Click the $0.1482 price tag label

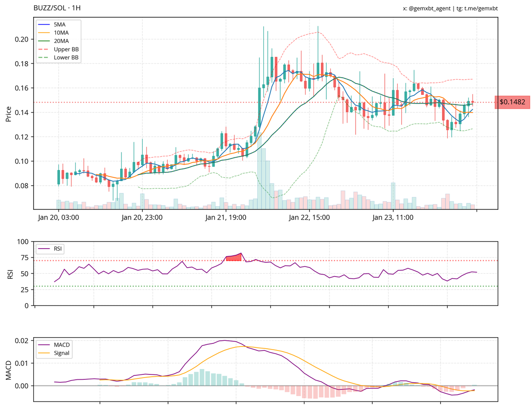(512, 102)
